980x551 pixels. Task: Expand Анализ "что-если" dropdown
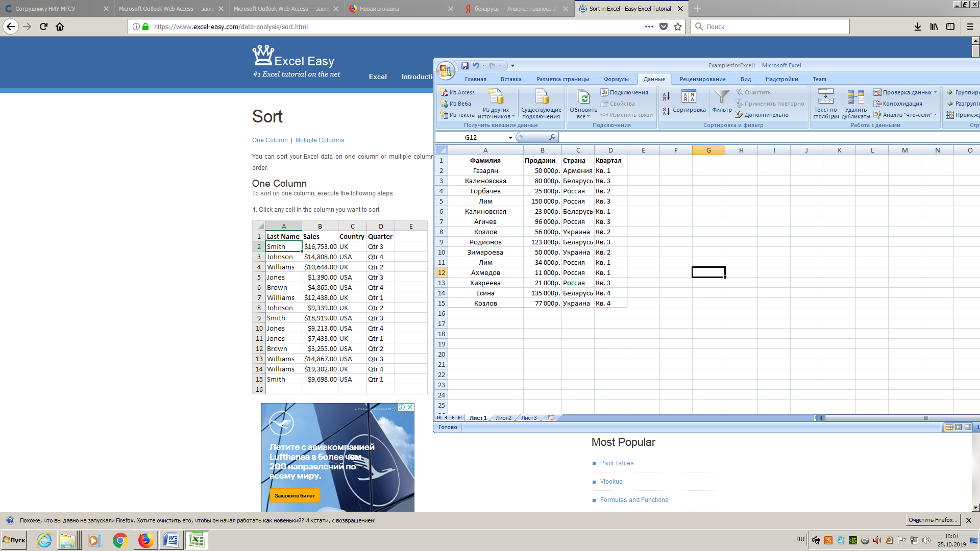(x=935, y=115)
